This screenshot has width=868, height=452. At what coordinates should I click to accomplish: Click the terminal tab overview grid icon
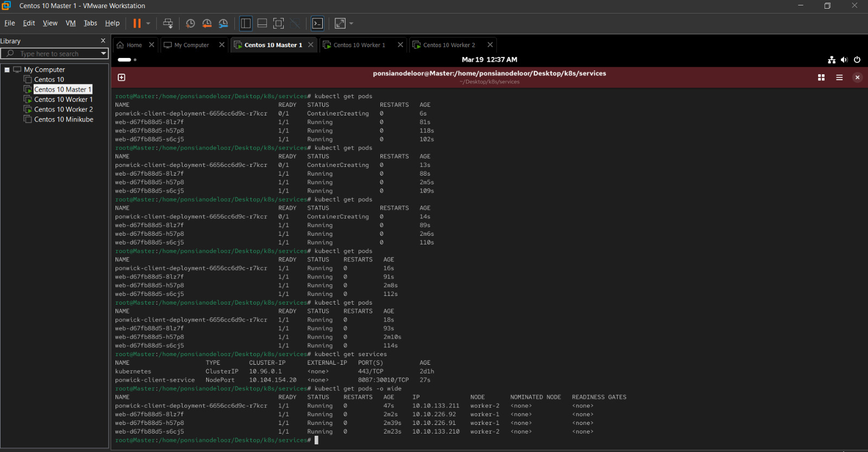pyautogui.click(x=821, y=78)
